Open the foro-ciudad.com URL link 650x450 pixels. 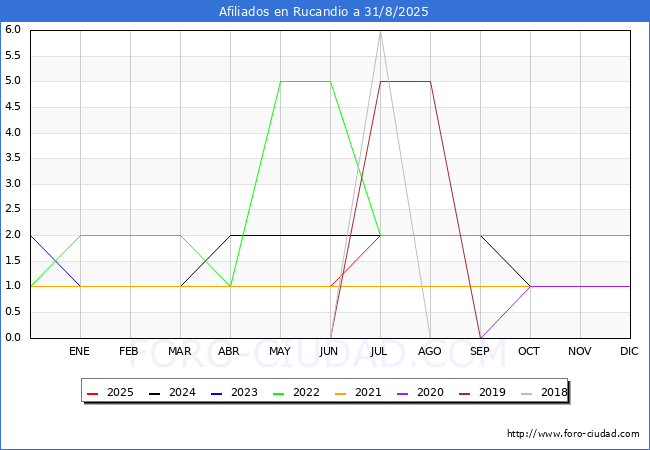click(573, 434)
